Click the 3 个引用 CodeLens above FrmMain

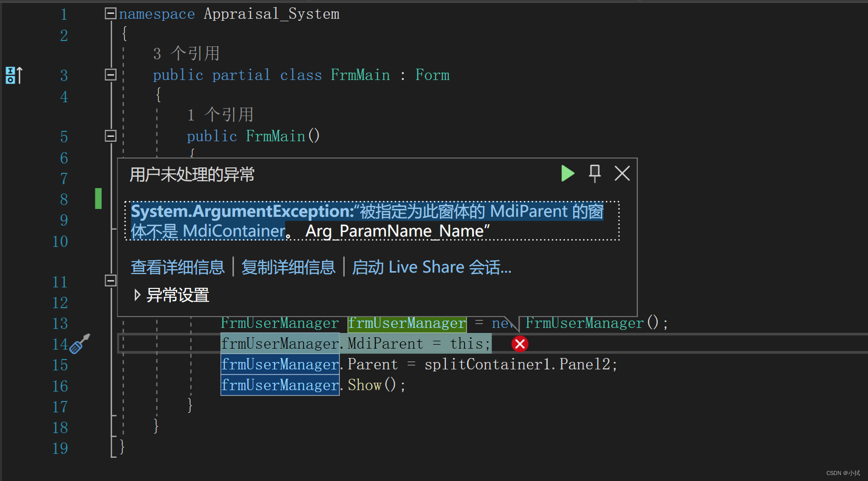[x=186, y=53]
